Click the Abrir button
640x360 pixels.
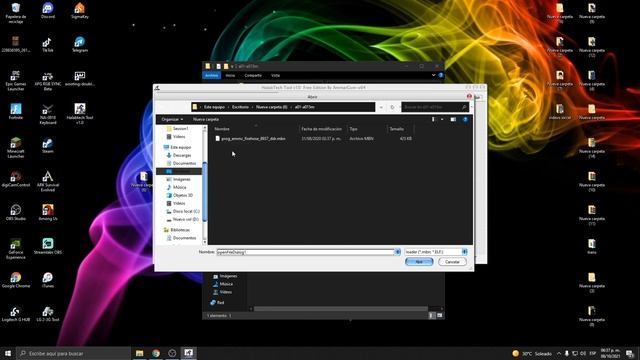(419, 262)
